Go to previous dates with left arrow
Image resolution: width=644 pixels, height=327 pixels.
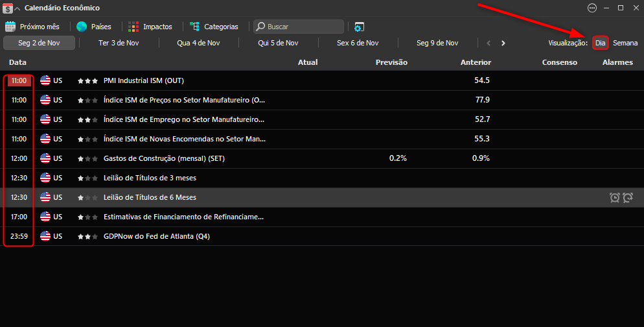489,43
